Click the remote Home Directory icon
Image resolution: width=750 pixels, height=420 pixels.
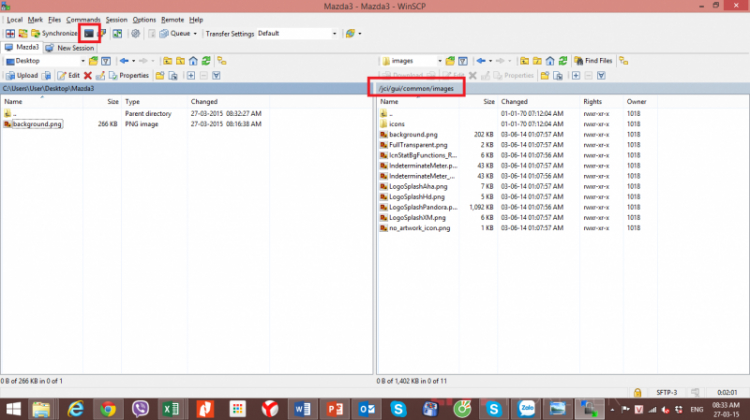click(x=550, y=61)
